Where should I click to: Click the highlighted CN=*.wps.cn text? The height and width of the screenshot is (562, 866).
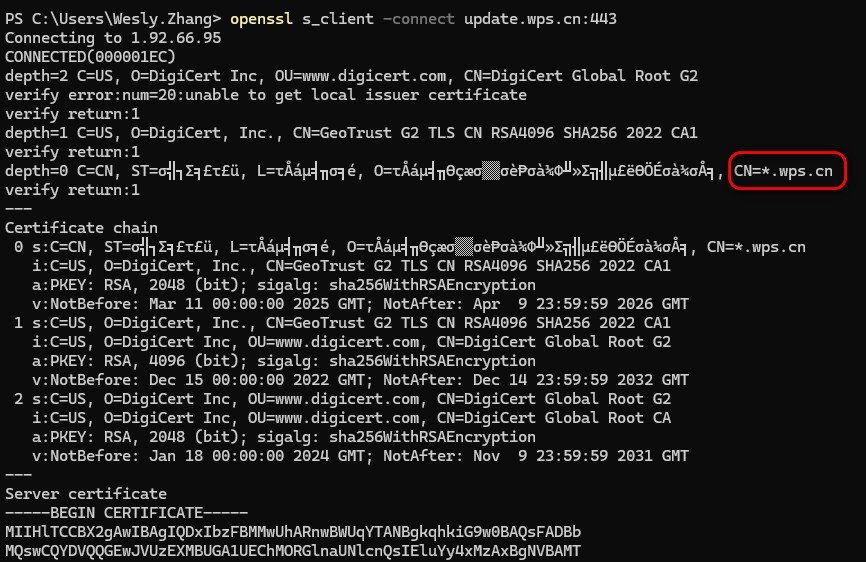[x=783, y=171]
